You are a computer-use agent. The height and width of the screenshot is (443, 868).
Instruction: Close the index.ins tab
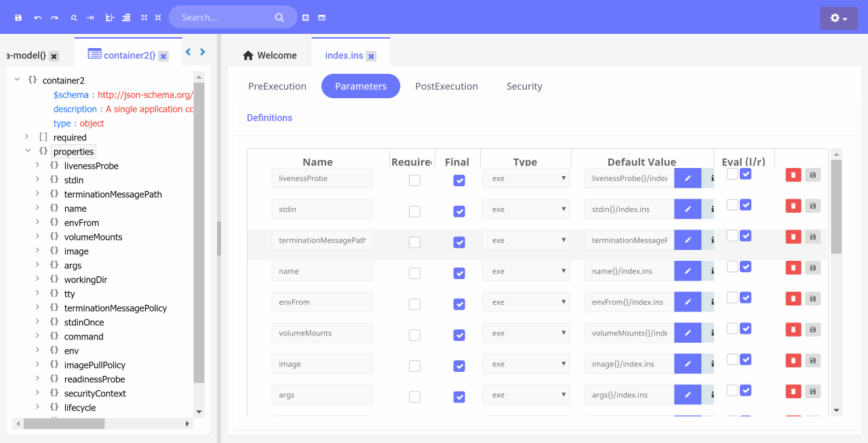372,56
